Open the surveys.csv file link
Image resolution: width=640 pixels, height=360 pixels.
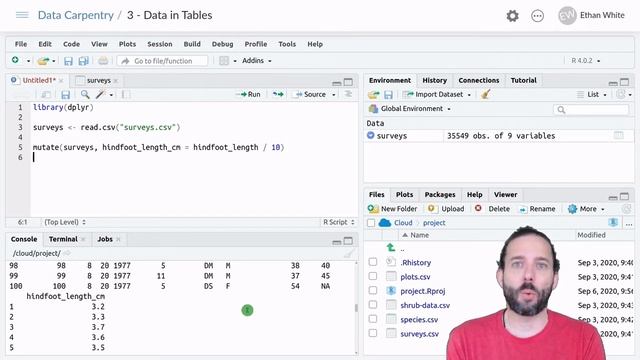tap(419, 334)
